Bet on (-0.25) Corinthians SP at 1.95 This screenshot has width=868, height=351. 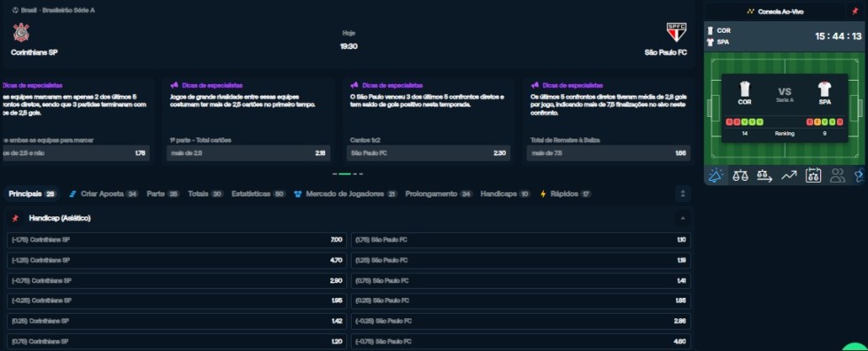pyautogui.click(x=176, y=300)
